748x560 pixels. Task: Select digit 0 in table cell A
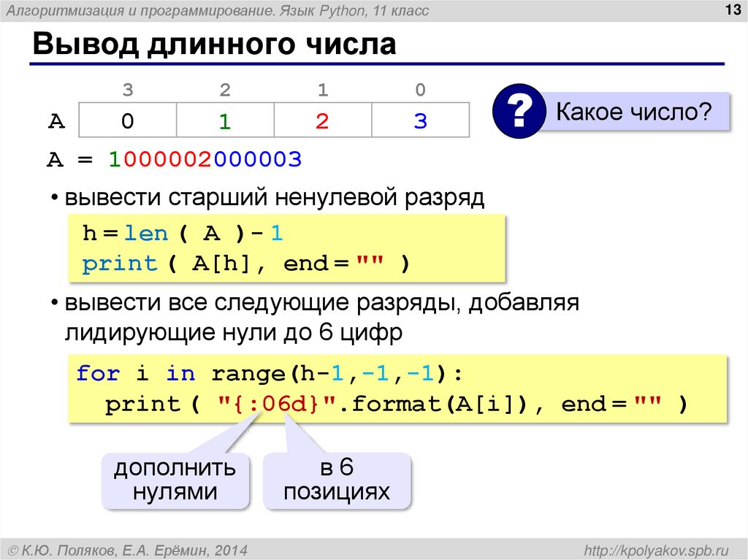(x=127, y=121)
